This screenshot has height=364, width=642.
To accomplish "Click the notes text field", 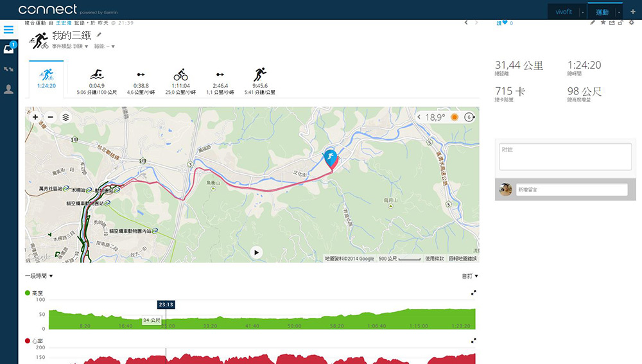I will pyautogui.click(x=565, y=157).
